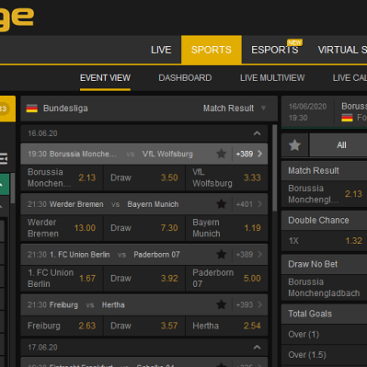The image size is (367, 367).
Task: Collapse the 17.06.20 date group
Action: point(257,347)
